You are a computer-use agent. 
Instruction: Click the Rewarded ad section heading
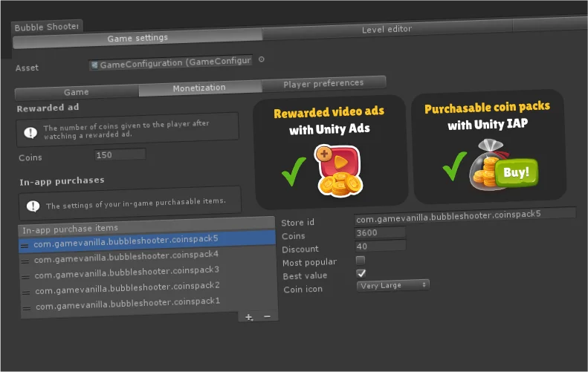coord(48,108)
